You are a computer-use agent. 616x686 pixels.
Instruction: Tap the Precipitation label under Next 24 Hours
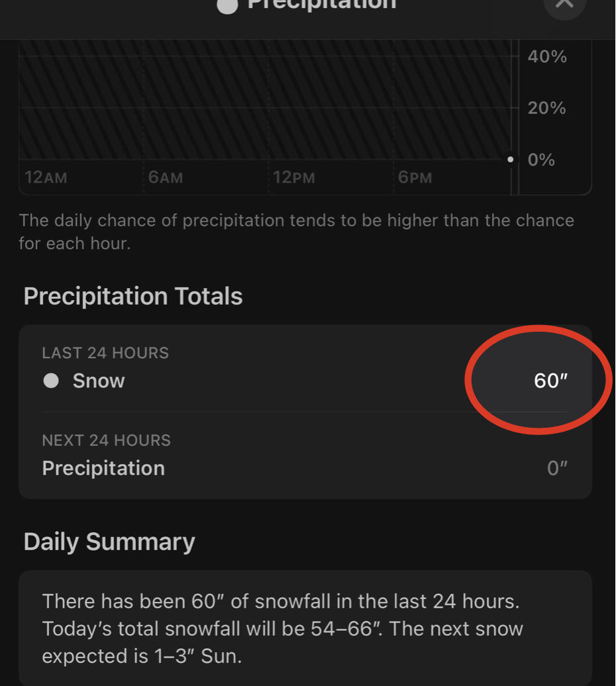pos(103,468)
